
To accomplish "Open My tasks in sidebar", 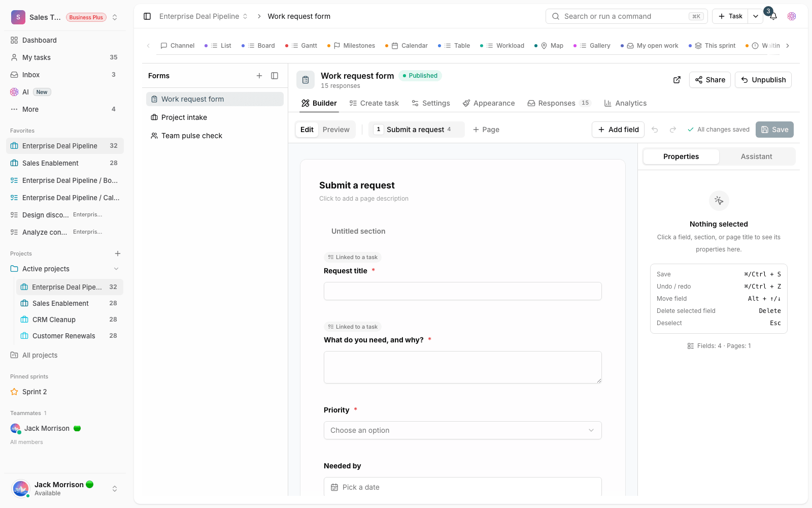I will click(x=65, y=57).
